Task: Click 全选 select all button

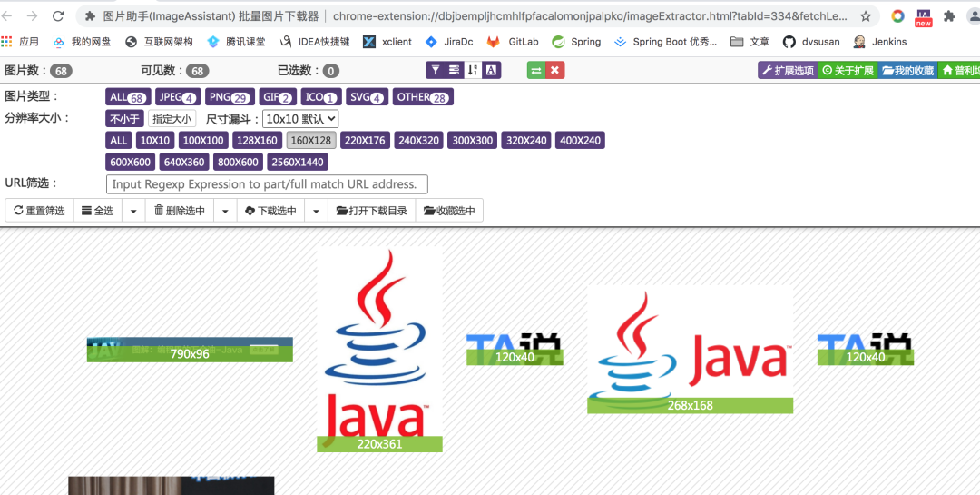Action: pos(97,211)
